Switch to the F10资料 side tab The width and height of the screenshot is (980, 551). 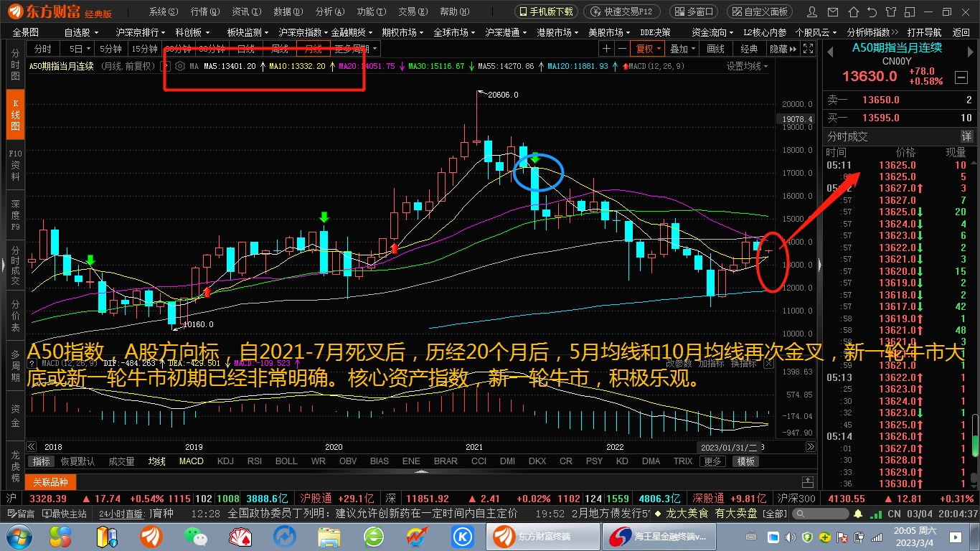pos(15,165)
